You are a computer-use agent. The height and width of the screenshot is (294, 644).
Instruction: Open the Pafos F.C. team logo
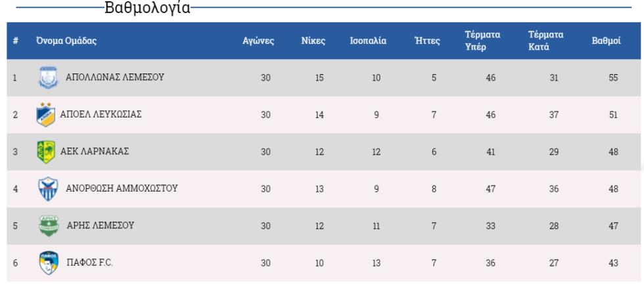pyautogui.click(x=49, y=263)
